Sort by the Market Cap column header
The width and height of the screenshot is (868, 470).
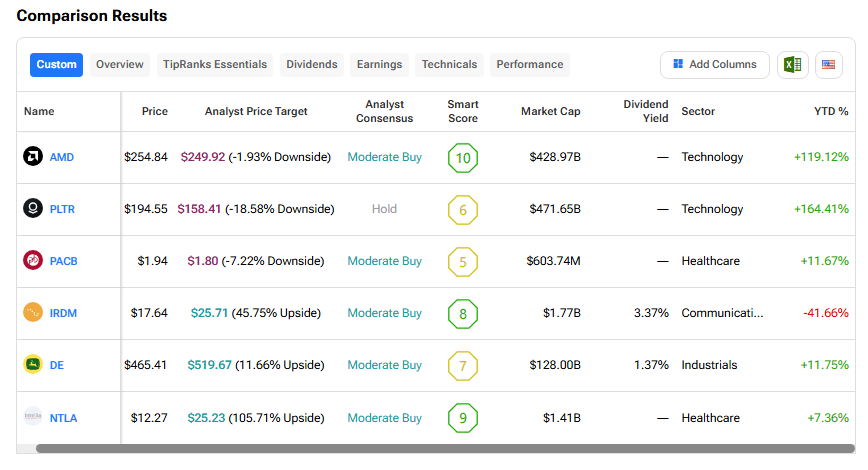click(x=550, y=112)
